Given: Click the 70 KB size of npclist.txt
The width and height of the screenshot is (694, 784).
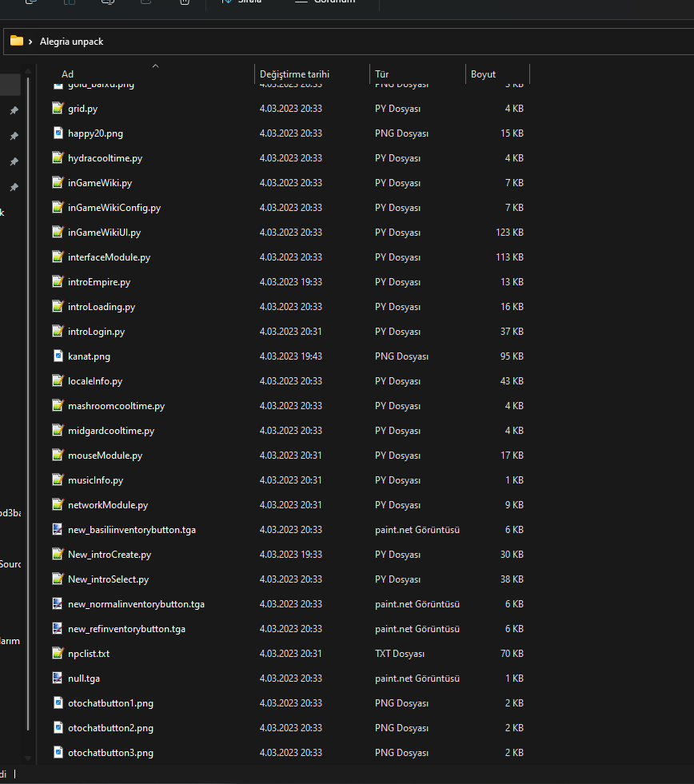Looking at the screenshot, I should (x=512, y=654).
